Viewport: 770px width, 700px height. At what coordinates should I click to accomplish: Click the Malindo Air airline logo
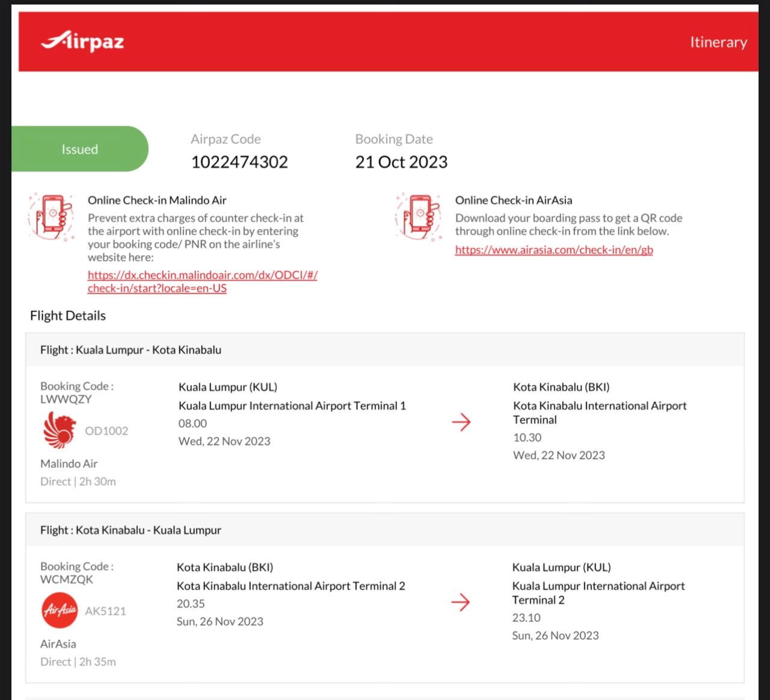coord(60,430)
